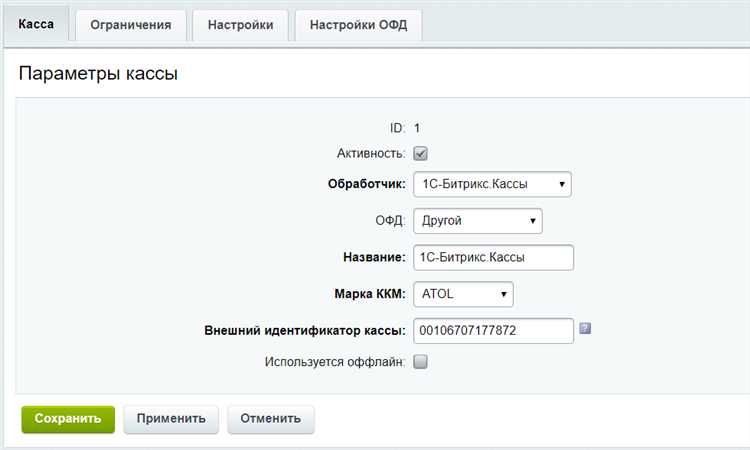Click the ОФД label
The width and height of the screenshot is (750, 450).
(x=390, y=221)
